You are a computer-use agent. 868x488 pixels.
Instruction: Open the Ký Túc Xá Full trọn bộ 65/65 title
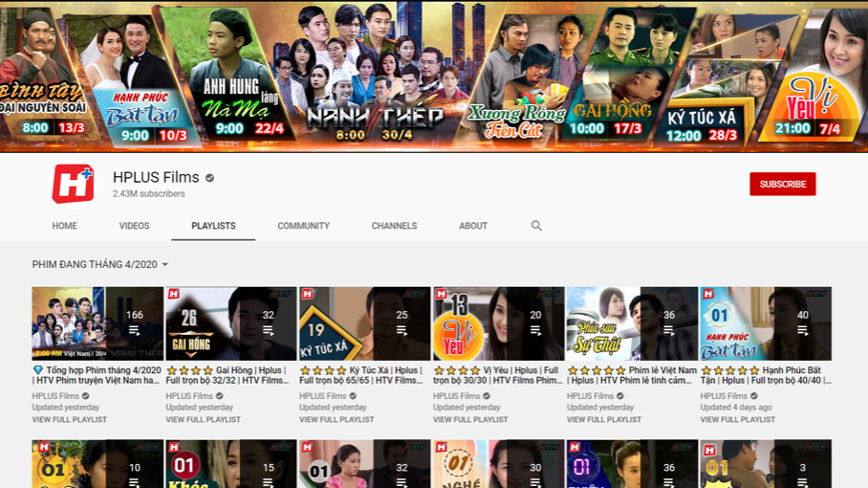tap(361, 375)
